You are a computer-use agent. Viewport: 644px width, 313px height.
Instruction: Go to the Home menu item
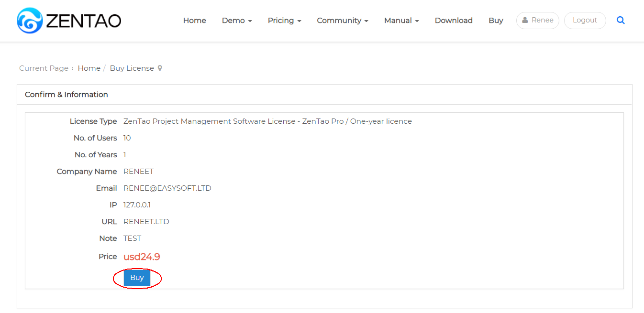[x=195, y=21]
